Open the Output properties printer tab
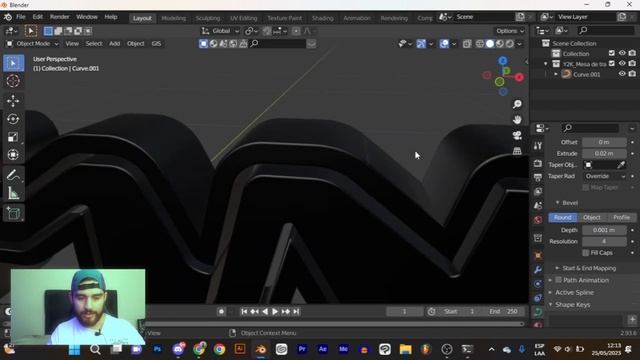 coord(538,177)
